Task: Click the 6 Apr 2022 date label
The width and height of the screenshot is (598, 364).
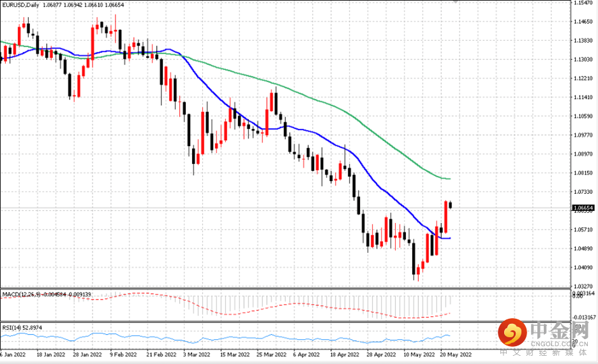Action: click(306, 354)
